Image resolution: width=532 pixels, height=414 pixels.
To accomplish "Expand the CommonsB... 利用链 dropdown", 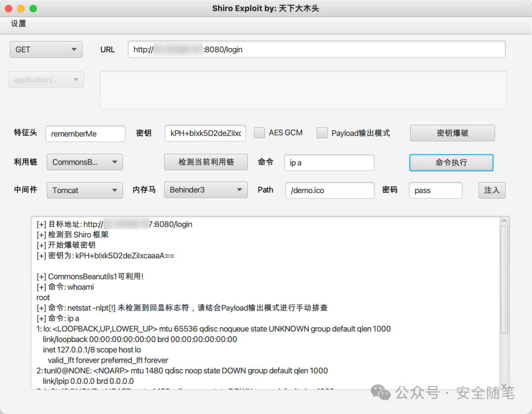I will click(x=85, y=162).
